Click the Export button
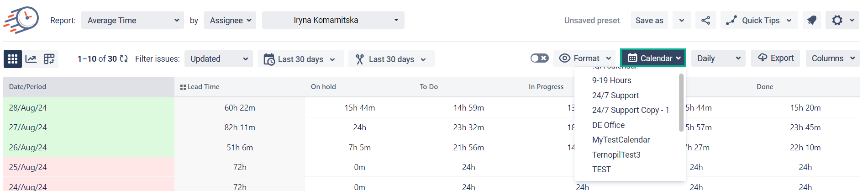The width and height of the screenshot is (868, 191). (775, 58)
